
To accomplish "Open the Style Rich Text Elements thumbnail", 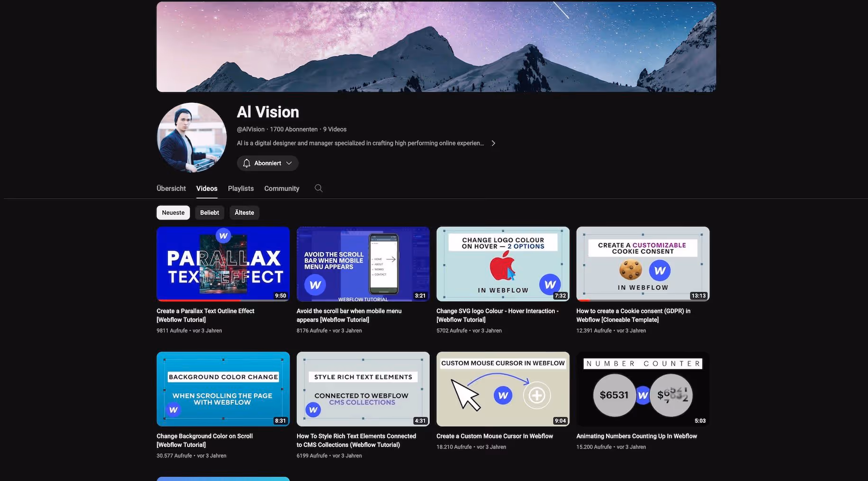I will tap(363, 389).
